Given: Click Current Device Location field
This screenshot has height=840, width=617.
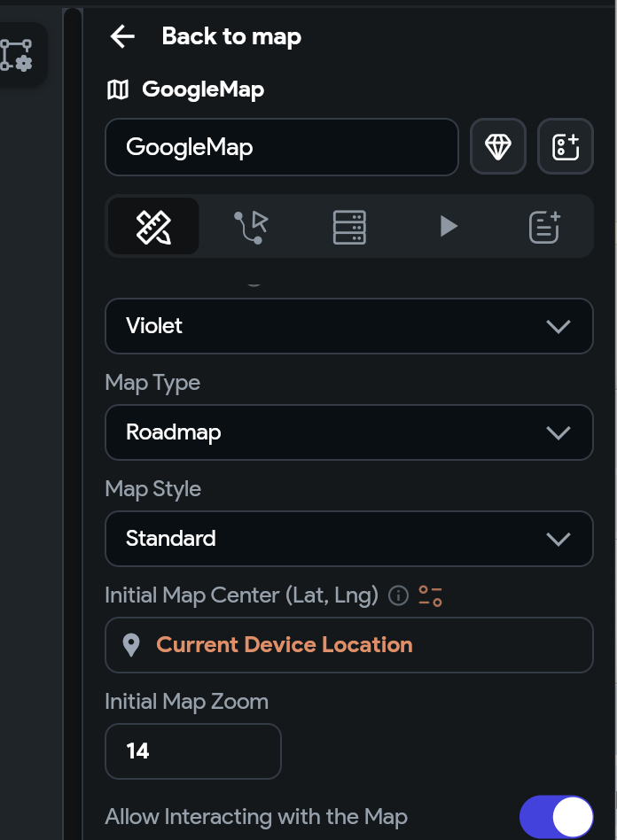Looking at the screenshot, I should pyautogui.click(x=349, y=645).
